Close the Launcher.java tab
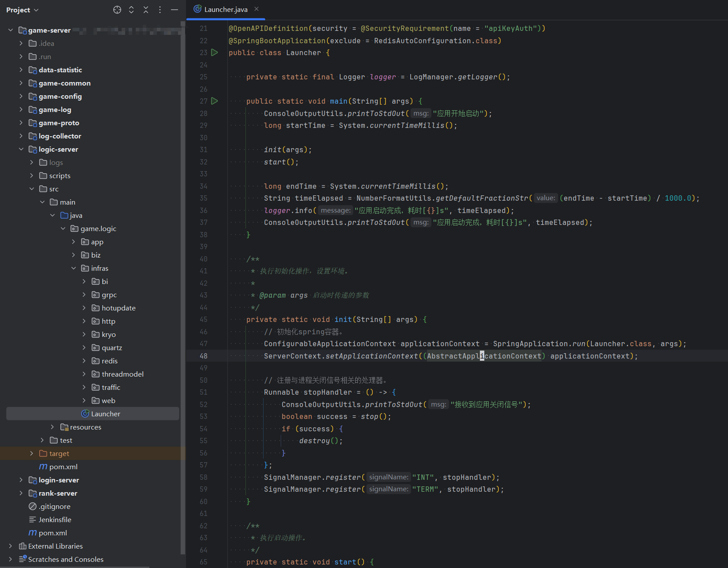The image size is (728, 568). pyautogui.click(x=256, y=9)
